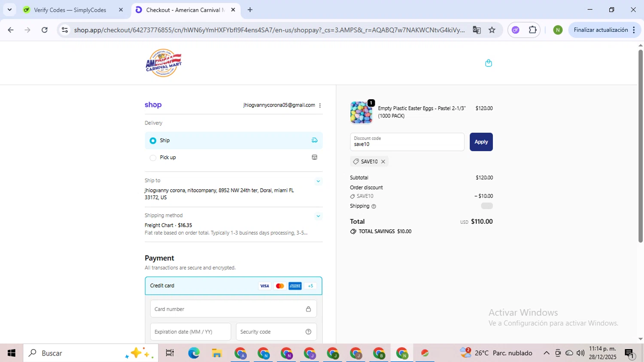Open the browser extensions puzzle icon
The height and width of the screenshot is (362, 644).
click(x=533, y=30)
